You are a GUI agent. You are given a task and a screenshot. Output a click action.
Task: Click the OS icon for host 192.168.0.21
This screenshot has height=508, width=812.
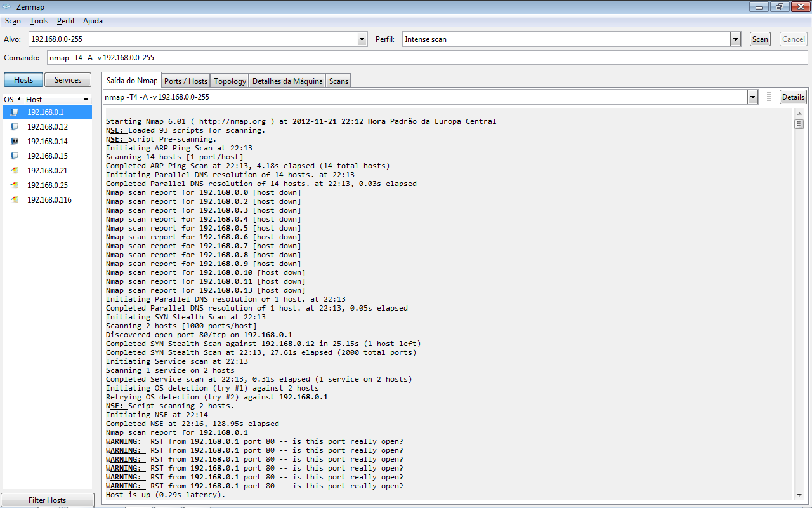(14, 171)
